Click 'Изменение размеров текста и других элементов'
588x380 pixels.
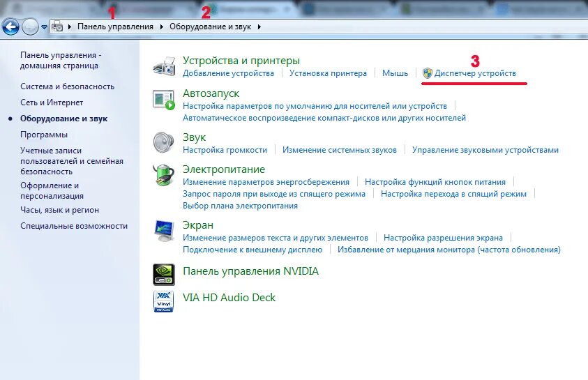[276, 238]
